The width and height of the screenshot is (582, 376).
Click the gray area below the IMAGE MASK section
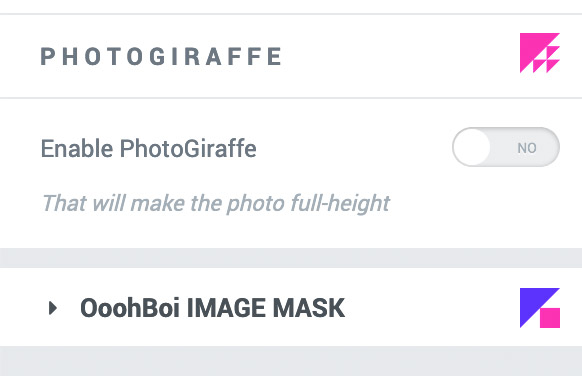tap(291, 361)
